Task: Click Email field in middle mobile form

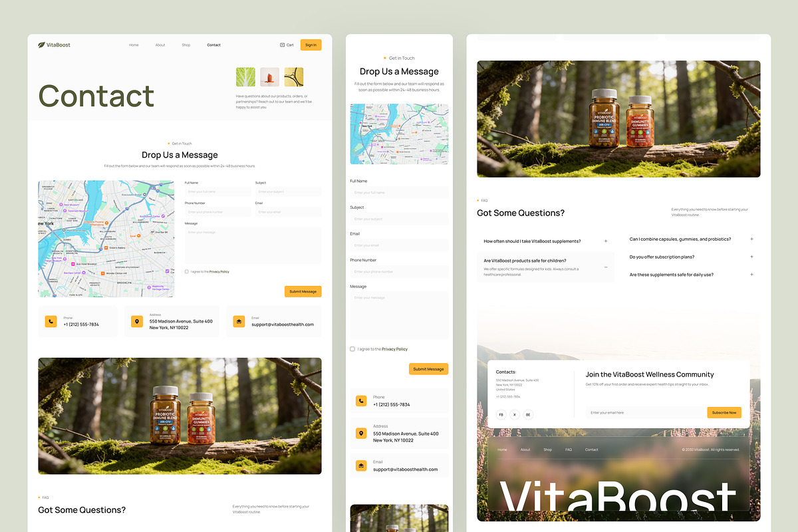Action: (x=399, y=245)
